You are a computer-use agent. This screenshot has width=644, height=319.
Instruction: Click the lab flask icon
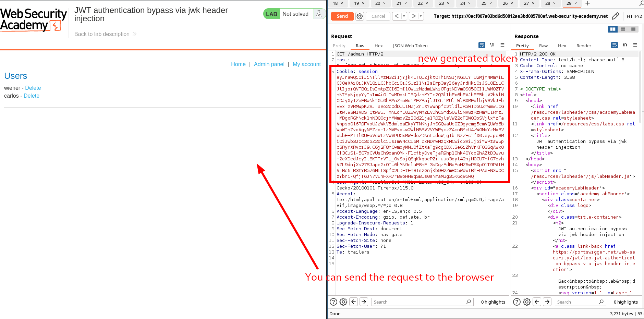point(319,14)
